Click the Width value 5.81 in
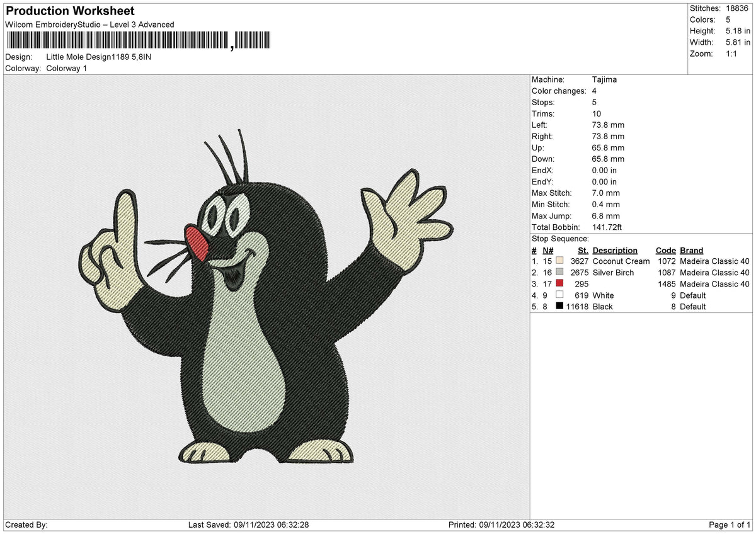 click(738, 42)
